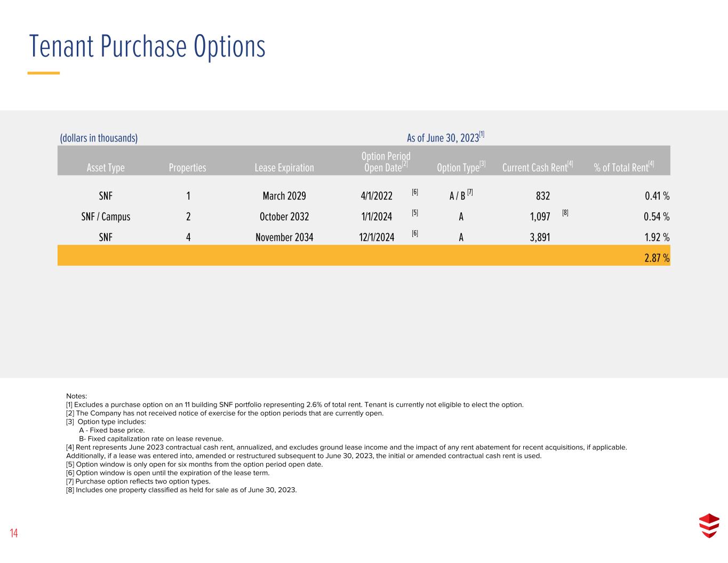
Task: Click the 12/1/2024 option open date
Action: click(377, 237)
